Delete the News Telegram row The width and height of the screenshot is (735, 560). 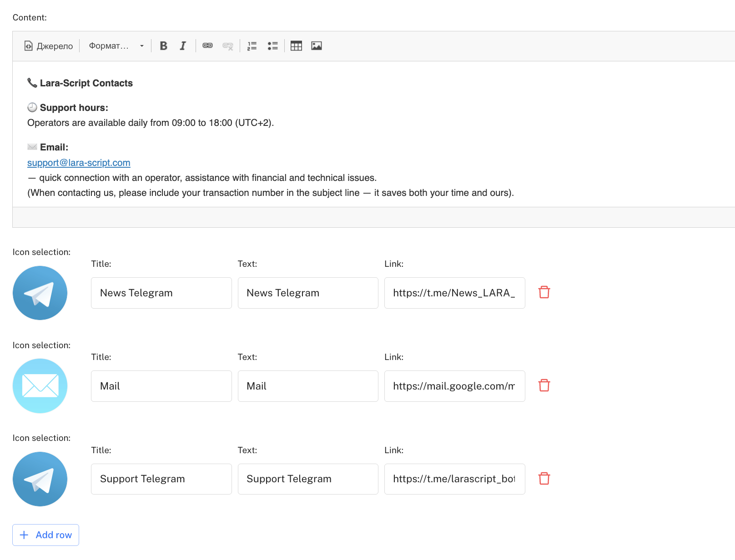click(544, 292)
